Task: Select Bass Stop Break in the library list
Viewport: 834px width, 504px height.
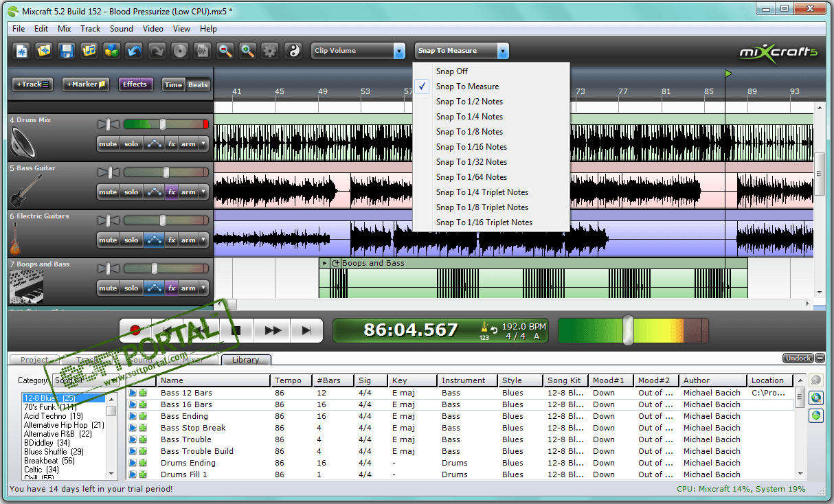Action: point(193,428)
